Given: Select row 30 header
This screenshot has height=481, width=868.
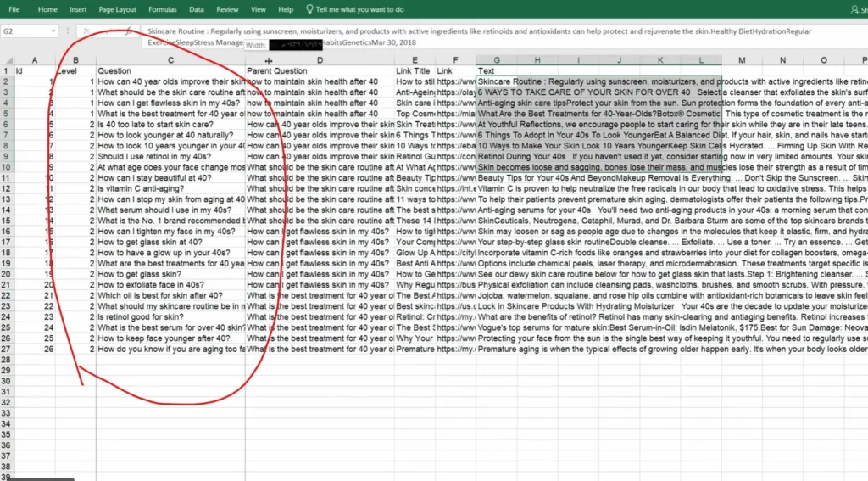Looking at the screenshot, I should (x=6, y=381).
